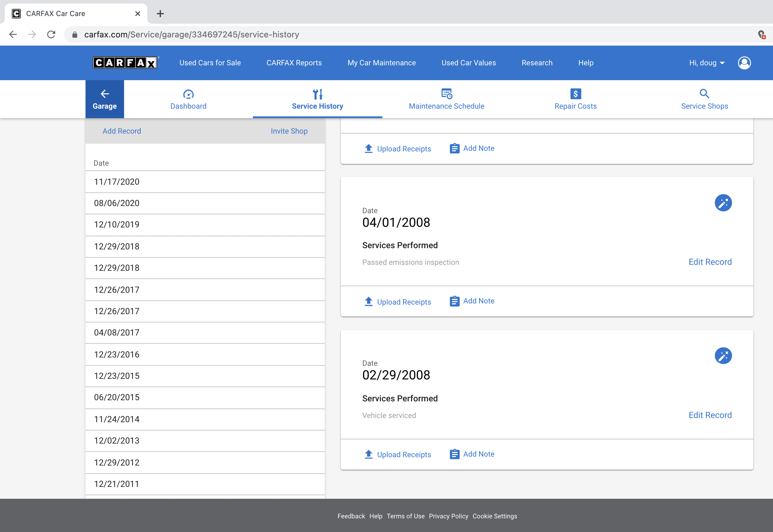
Task: Click the magic wand icon on the 04/01/2008 record
Action: coord(723,203)
